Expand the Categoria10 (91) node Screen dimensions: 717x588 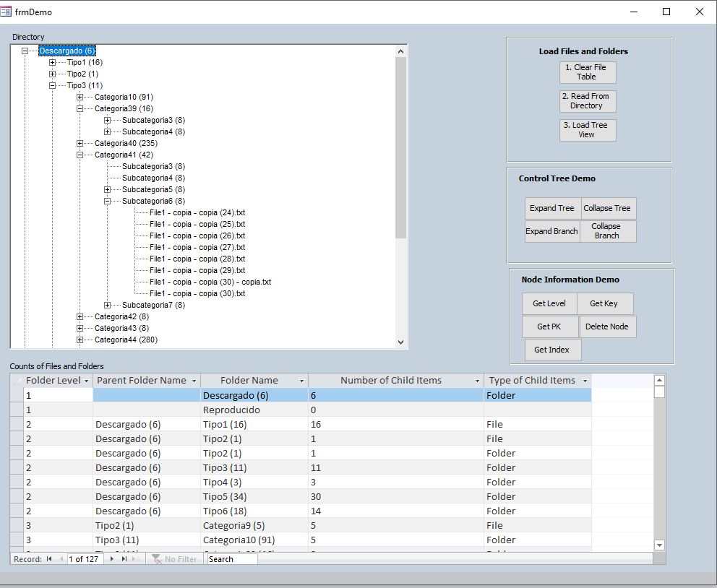pyautogui.click(x=80, y=97)
